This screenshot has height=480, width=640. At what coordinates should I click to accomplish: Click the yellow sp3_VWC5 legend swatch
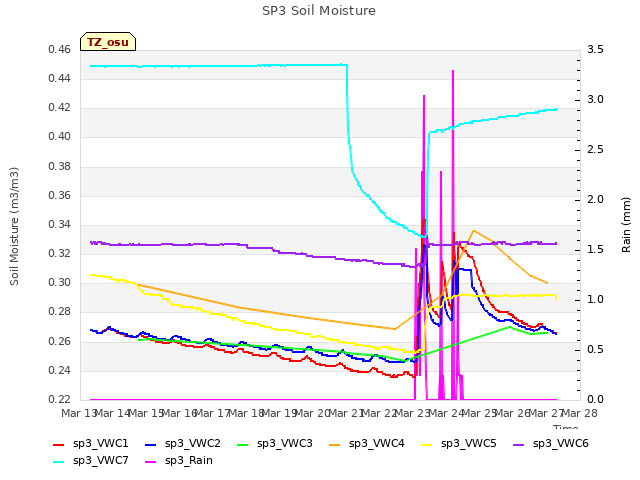coord(427,444)
